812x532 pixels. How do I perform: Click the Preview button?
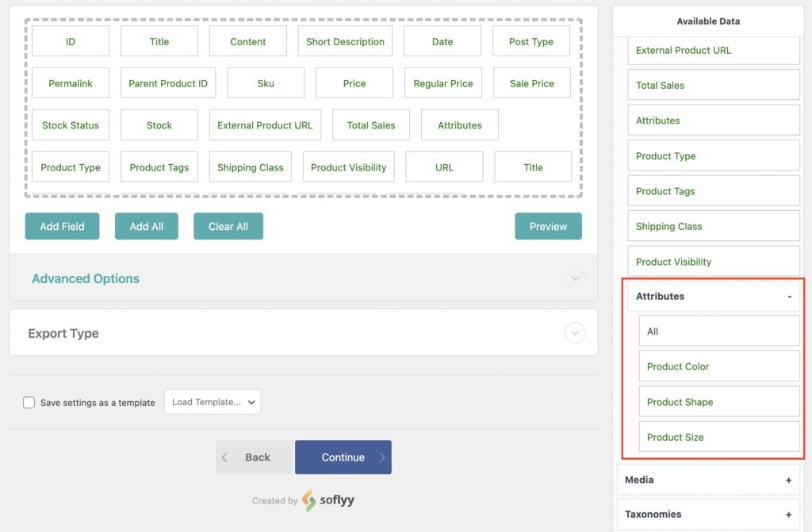point(548,226)
